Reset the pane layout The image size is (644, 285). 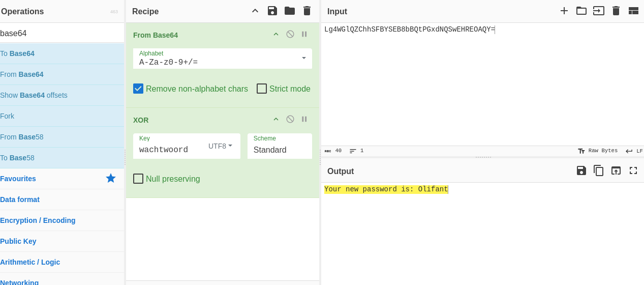633,11
